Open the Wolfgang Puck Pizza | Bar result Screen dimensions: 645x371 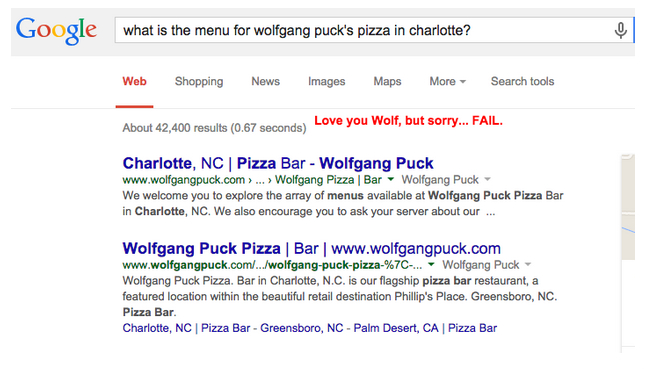(311, 248)
